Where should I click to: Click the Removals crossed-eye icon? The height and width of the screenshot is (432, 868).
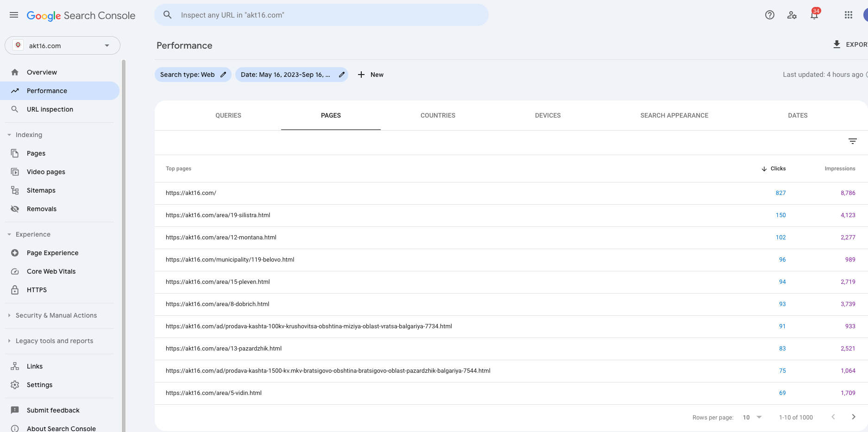pyautogui.click(x=15, y=209)
